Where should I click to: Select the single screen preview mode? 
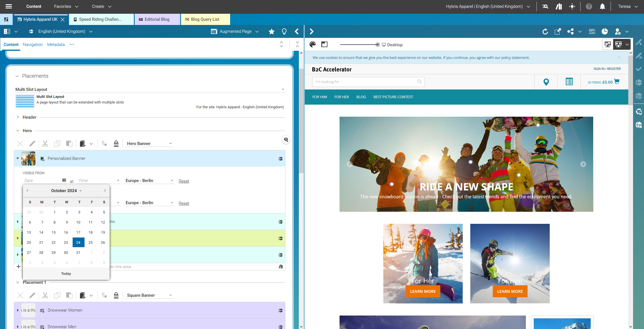tap(608, 44)
